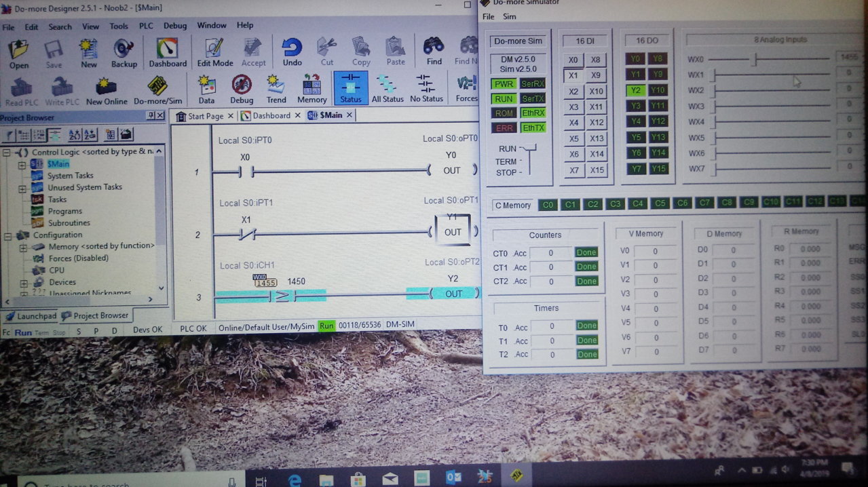868x487 pixels.
Task: Open the Memory tool icon
Action: (x=312, y=90)
